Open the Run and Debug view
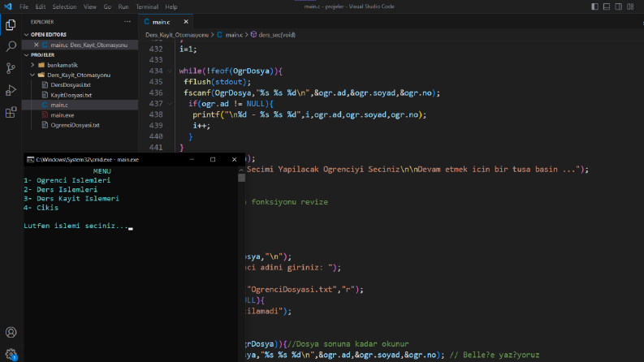The image size is (644, 362). pos(11,90)
